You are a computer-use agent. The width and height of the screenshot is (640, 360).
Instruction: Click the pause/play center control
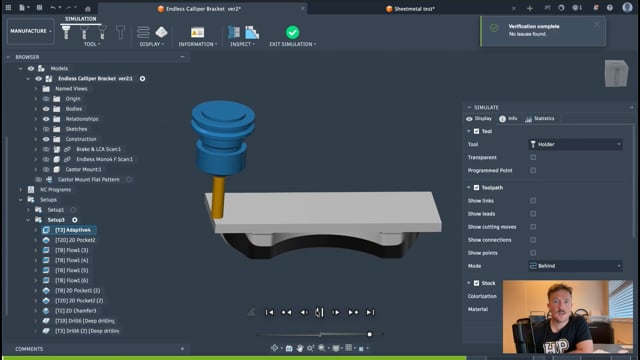(x=319, y=312)
